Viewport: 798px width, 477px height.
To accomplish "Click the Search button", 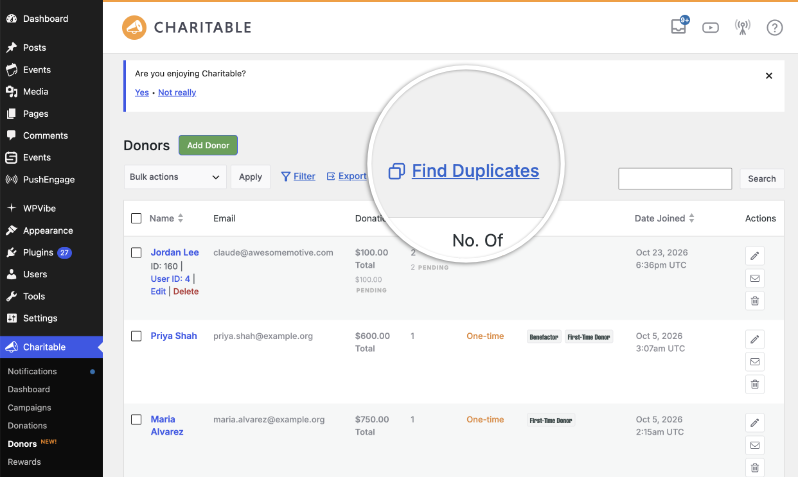I will pos(762,179).
